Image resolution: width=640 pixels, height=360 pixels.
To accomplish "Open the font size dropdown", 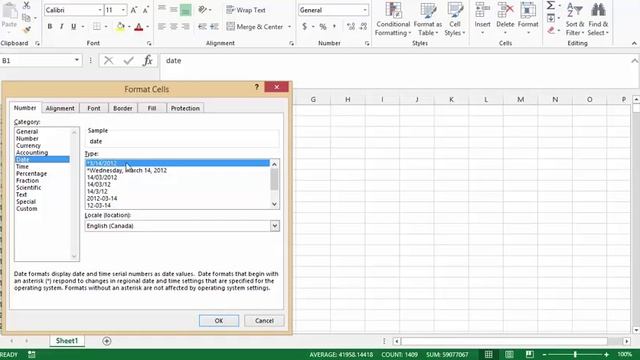I will coord(123,10).
